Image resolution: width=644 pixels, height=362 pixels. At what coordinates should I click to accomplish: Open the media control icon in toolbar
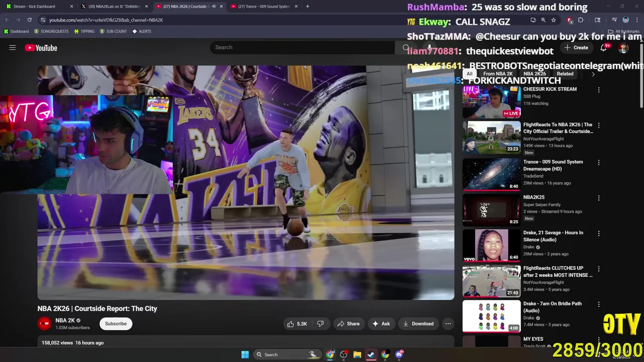pos(614,20)
